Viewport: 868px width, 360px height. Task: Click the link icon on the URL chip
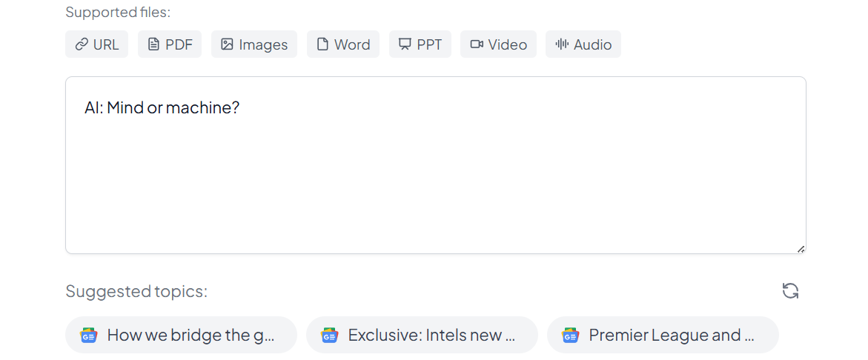pyautogui.click(x=82, y=44)
